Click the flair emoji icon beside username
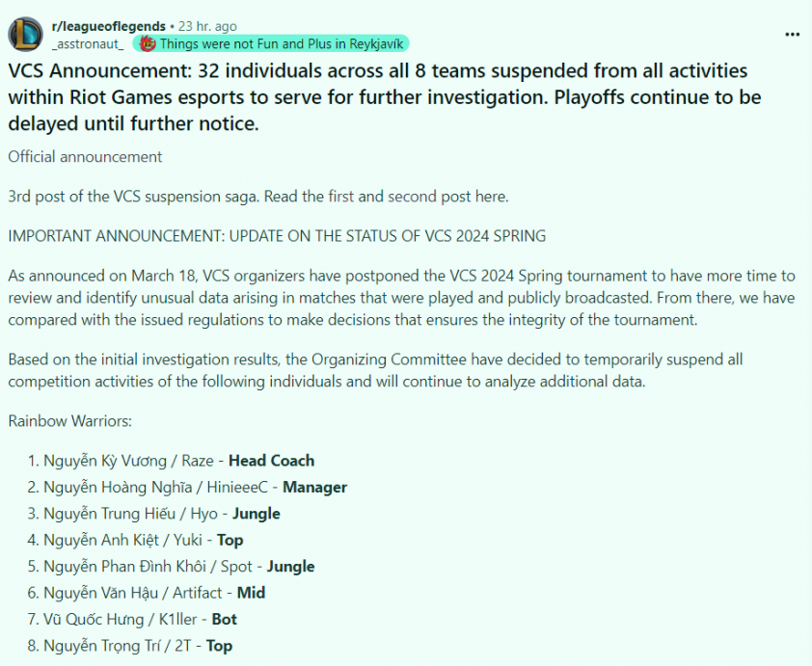This screenshot has width=812, height=666. (148, 44)
